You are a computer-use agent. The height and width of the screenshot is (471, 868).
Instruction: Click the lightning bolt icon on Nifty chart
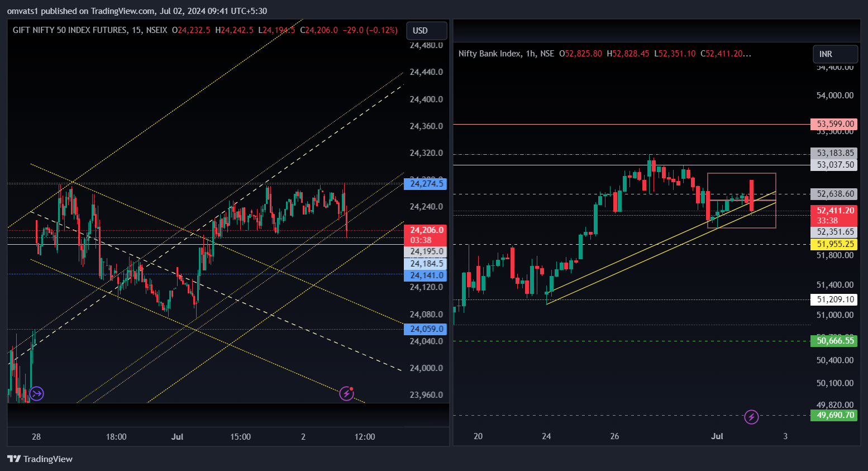(347, 393)
